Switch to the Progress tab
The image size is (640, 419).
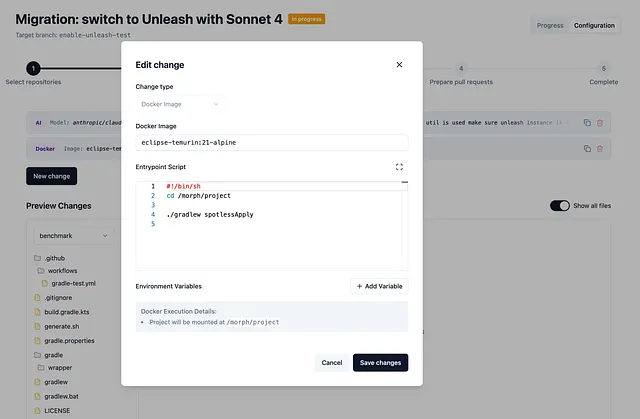tap(550, 25)
